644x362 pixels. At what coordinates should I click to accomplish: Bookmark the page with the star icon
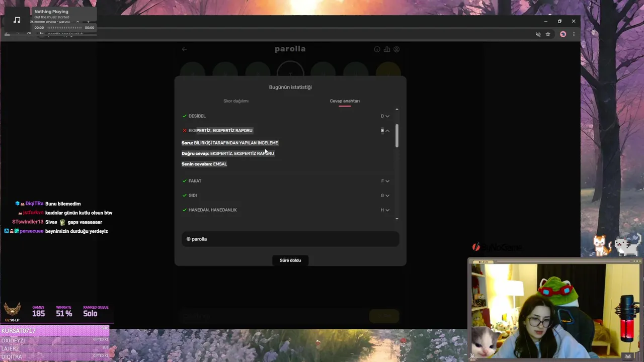548,34
